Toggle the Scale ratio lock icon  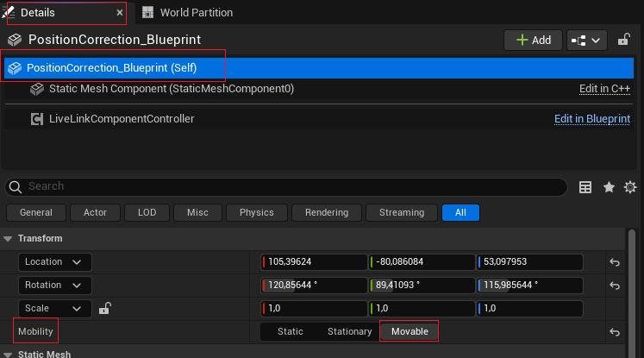[105, 308]
